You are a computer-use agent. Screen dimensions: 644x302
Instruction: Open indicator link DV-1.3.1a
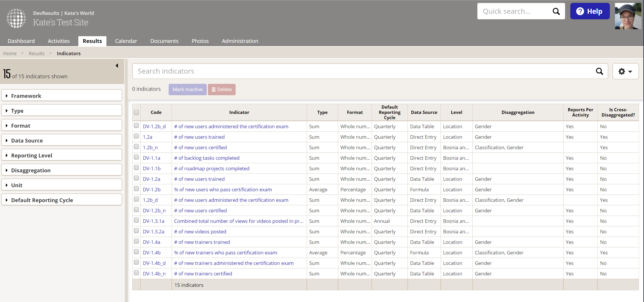153,221
